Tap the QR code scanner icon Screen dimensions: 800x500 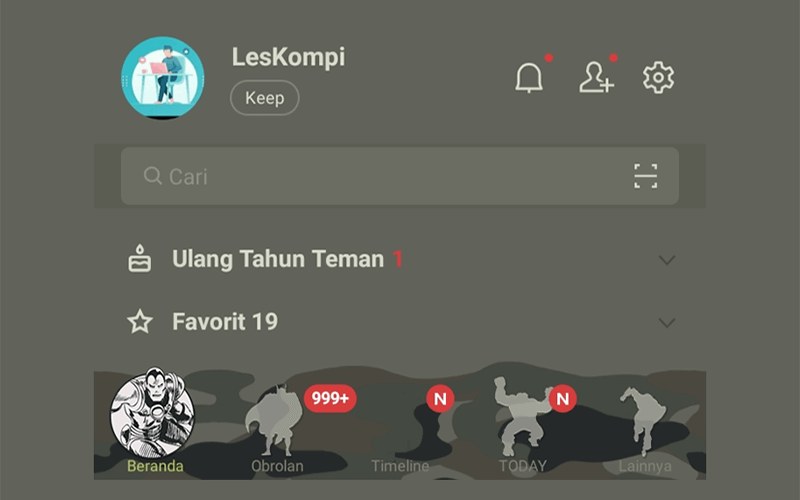pyautogui.click(x=645, y=176)
